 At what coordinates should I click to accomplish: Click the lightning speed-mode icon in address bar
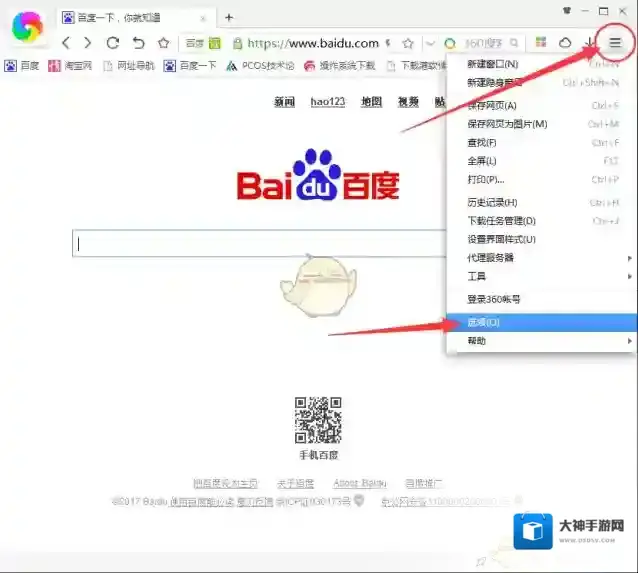click(x=389, y=43)
